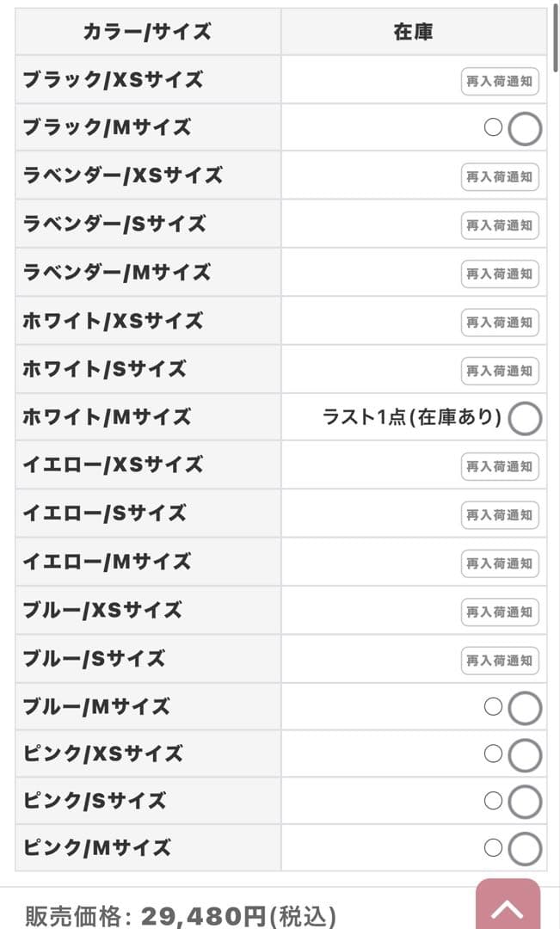560x929 pixels.
Task: Click the ラスト1点(在庫あり) stock text
Action: click(x=412, y=418)
